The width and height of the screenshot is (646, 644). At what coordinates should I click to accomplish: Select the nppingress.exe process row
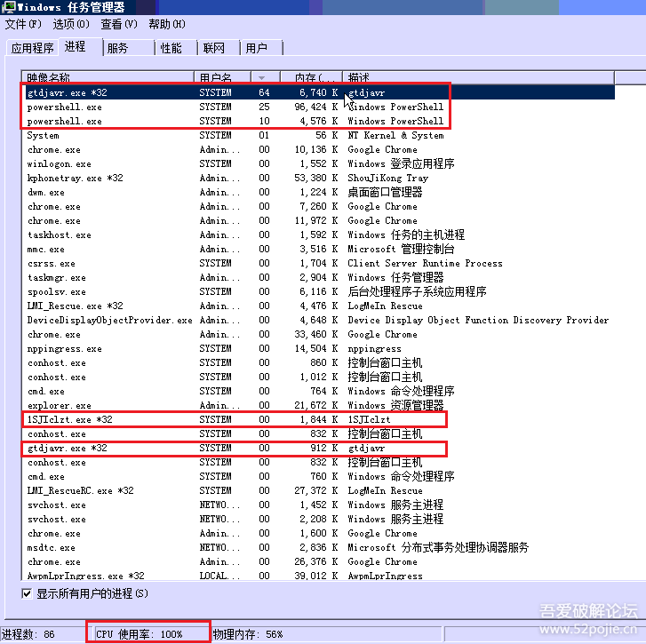(x=318, y=348)
